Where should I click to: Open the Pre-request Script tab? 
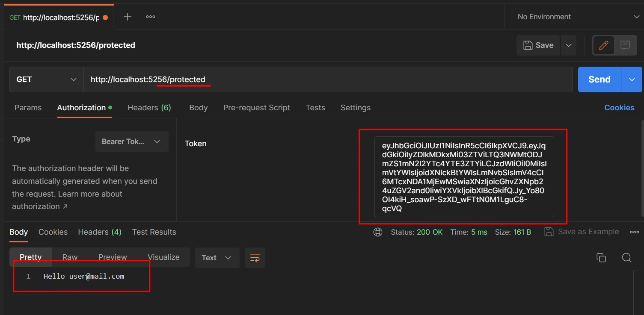[257, 108]
